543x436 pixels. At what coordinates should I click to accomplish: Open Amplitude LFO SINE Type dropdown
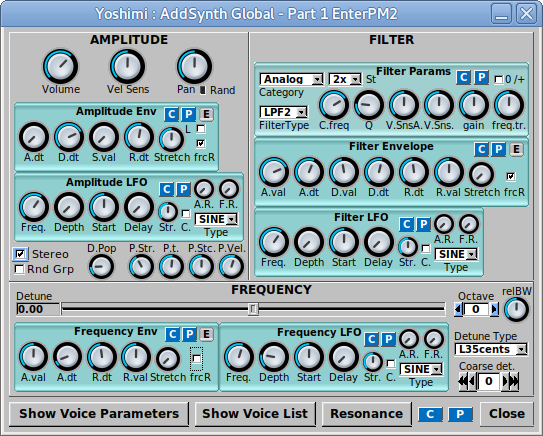(216, 219)
